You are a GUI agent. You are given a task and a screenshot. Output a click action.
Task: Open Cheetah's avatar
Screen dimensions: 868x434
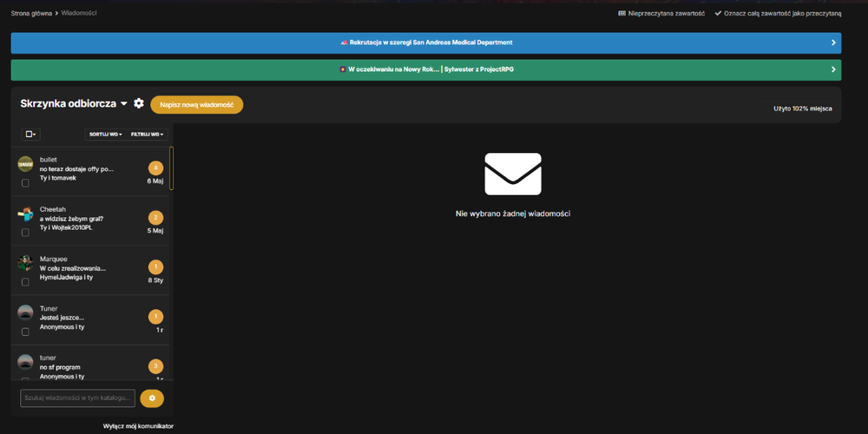tap(25, 214)
